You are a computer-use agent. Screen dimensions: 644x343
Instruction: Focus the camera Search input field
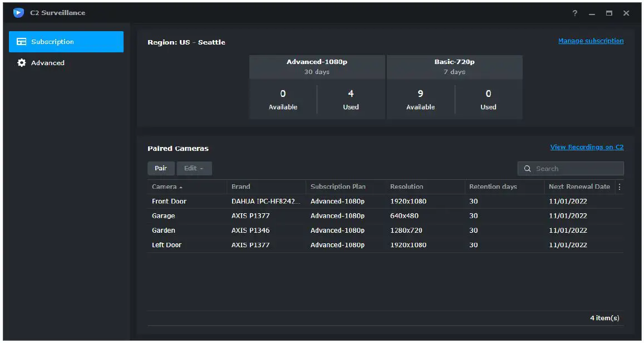pos(576,169)
